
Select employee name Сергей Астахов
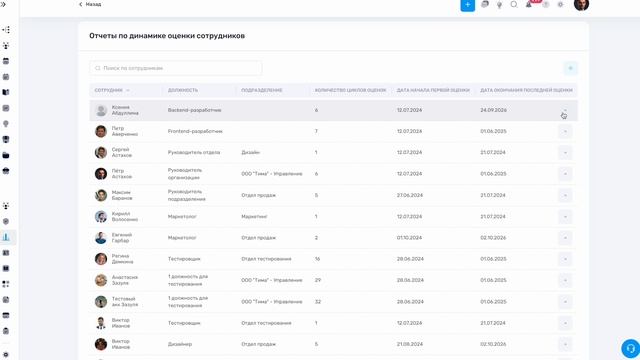pos(122,153)
